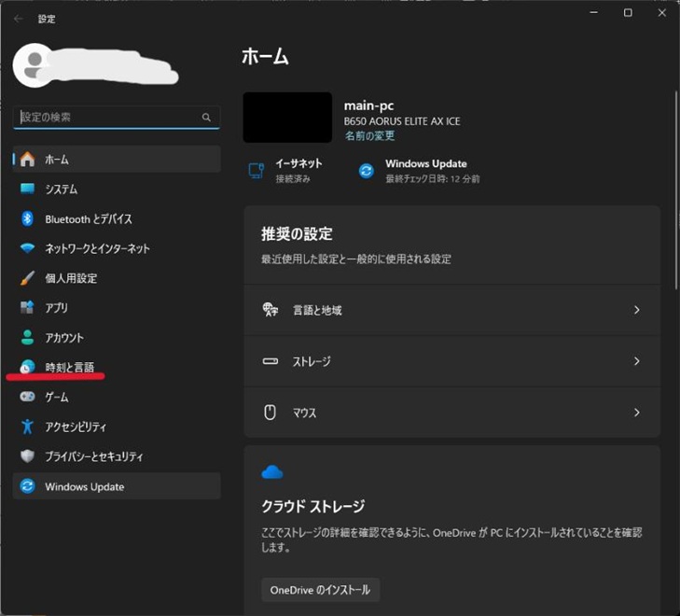Click the OneDrive cloud icon

[x=272, y=472]
